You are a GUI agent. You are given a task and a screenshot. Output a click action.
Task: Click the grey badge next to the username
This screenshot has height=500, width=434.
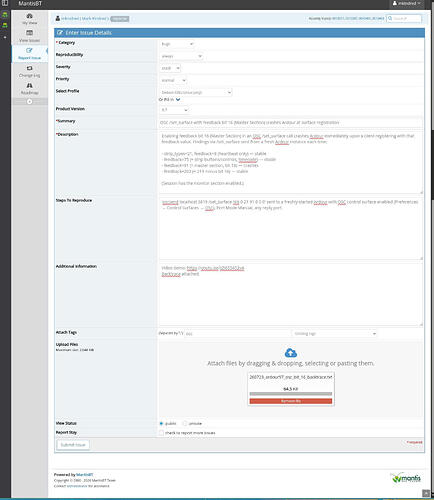(x=119, y=19)
